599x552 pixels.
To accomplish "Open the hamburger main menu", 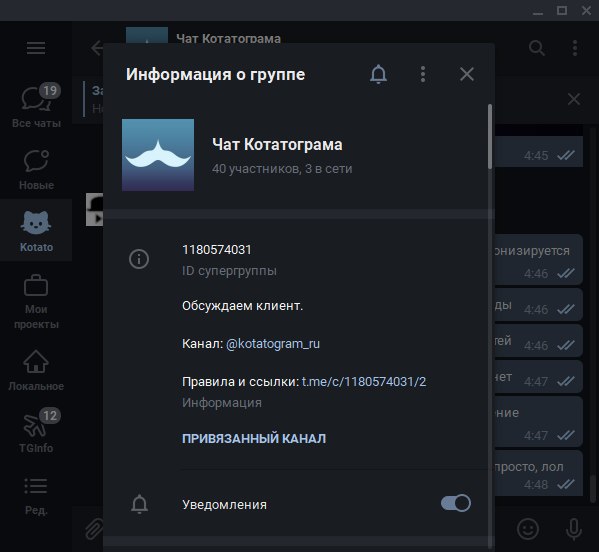I will [36, 48].
